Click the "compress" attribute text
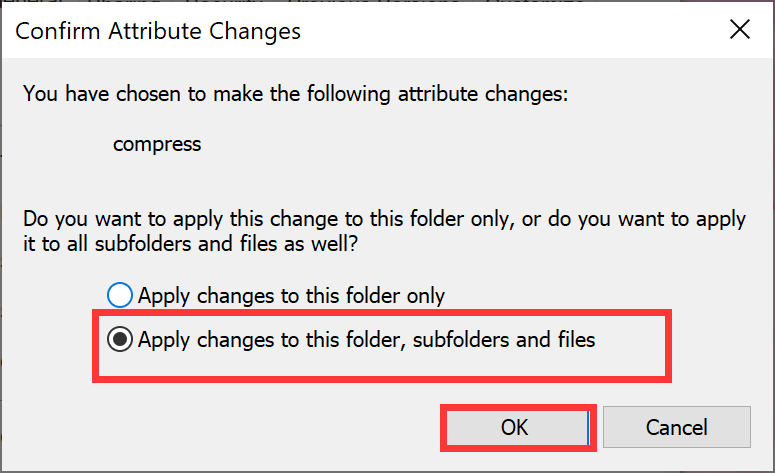 [x=157, y=143]
